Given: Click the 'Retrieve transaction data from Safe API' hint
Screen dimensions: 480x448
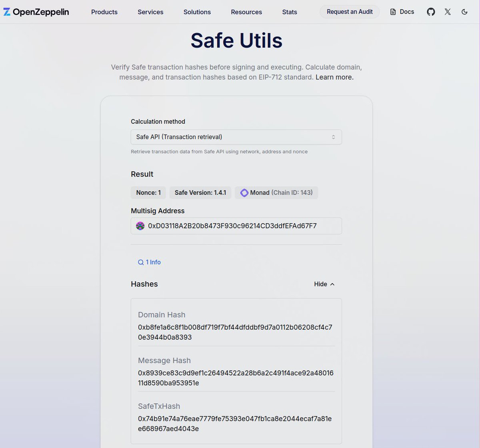Looking at the screenshot, I should tap(219, 152).
